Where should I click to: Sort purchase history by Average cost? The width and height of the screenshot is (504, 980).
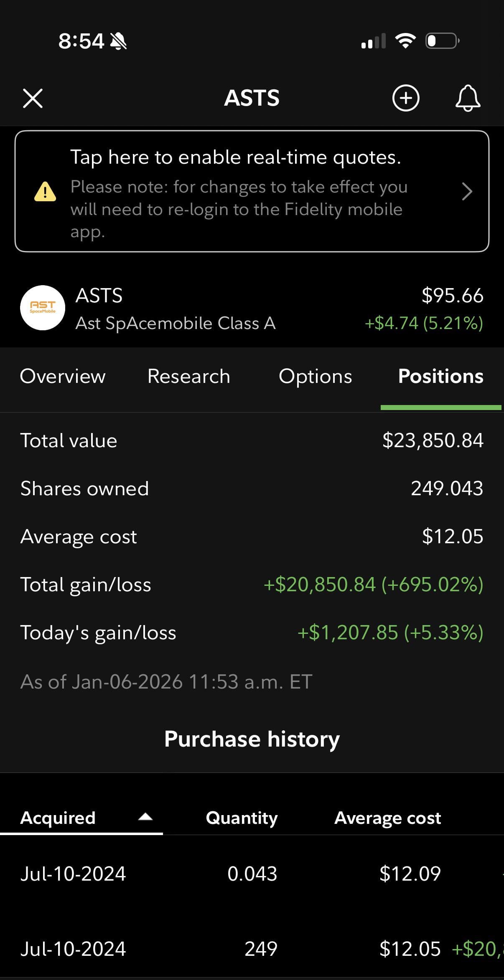[x=387, y=818]
